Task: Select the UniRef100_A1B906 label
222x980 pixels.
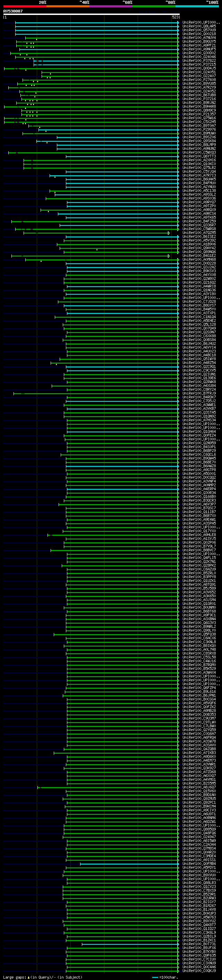Action: click(199, 244)
